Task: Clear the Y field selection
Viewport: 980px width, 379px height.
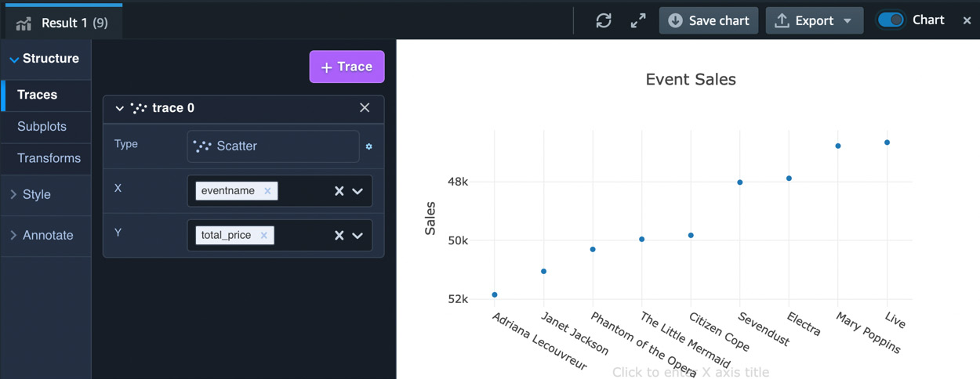Action: tap(339, 235)
